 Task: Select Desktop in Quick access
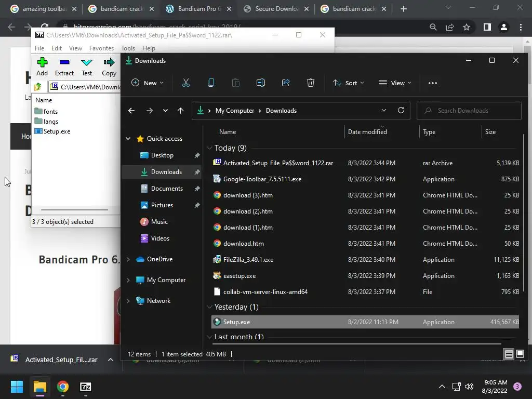pos(162,155)
